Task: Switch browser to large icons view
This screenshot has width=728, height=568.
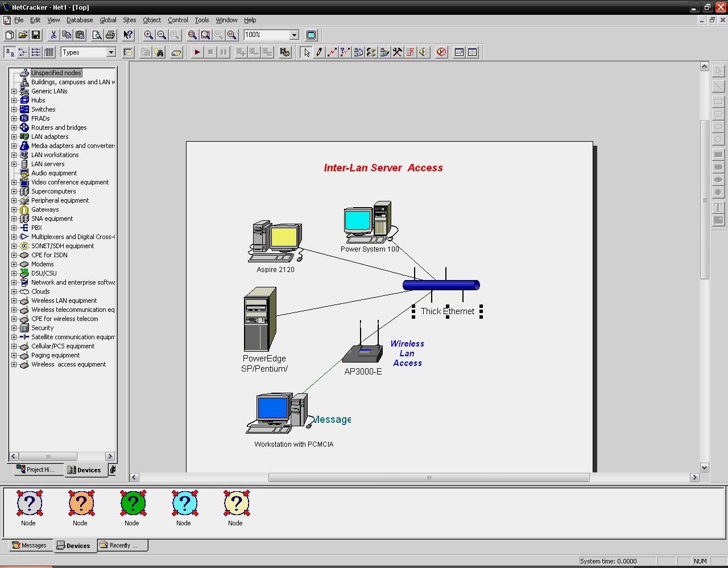Action: point(10,52)
